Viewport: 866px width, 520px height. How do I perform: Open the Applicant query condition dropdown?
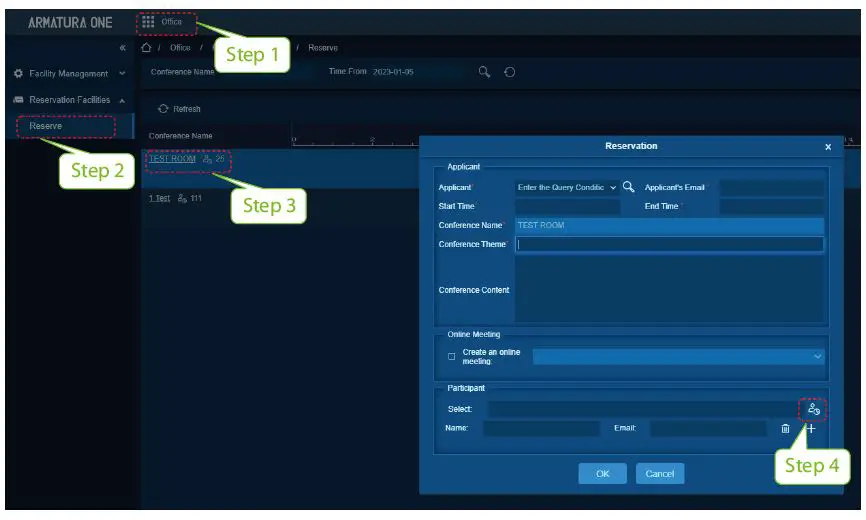pyautogui.click(x=567, y=188)
